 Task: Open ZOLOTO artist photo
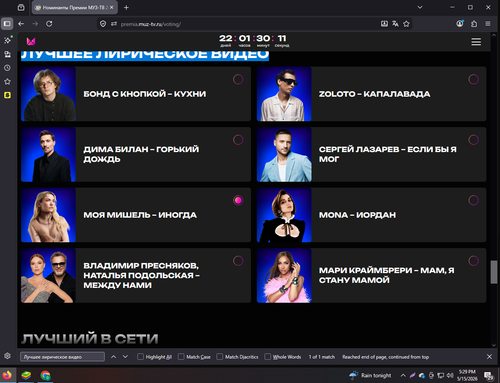tap(284, 94)
